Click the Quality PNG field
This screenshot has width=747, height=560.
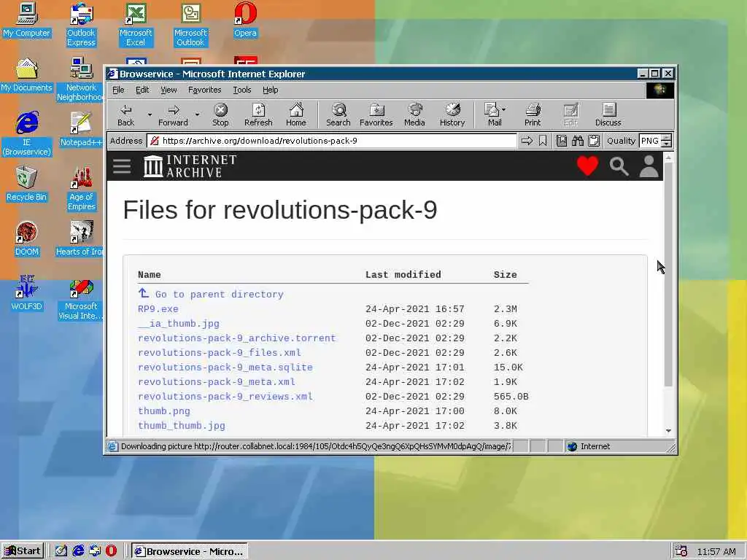[650, 141]
